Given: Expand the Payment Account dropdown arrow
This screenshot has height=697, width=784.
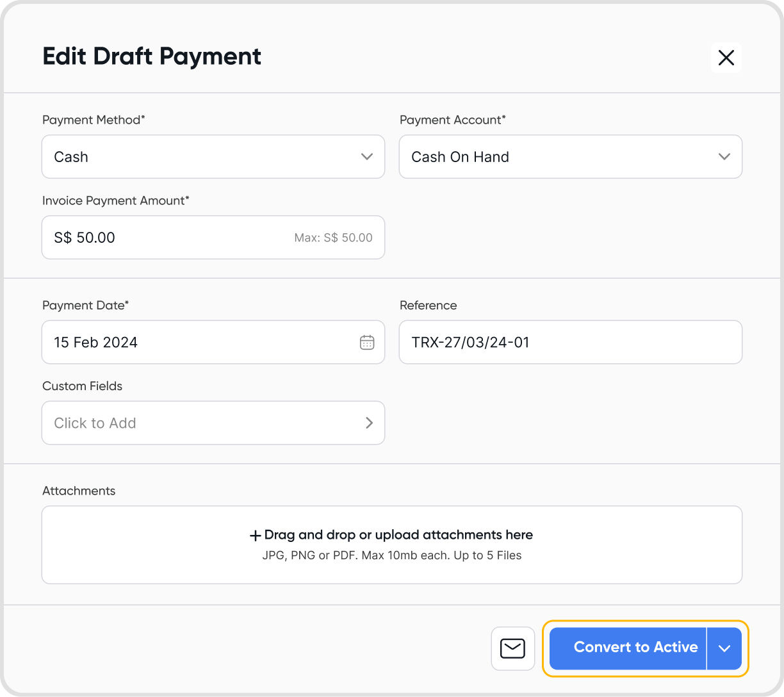Looking at the screenshot, I should tap(724, 157).
